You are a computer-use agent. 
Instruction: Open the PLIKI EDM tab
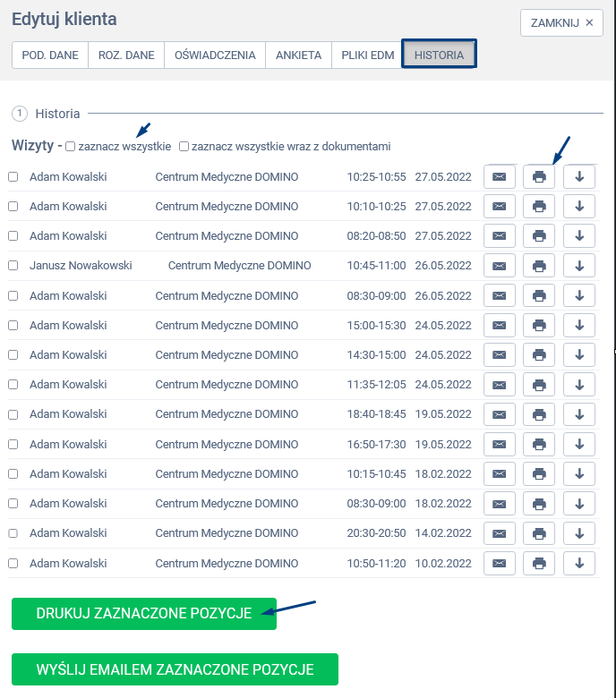(367, 55)
